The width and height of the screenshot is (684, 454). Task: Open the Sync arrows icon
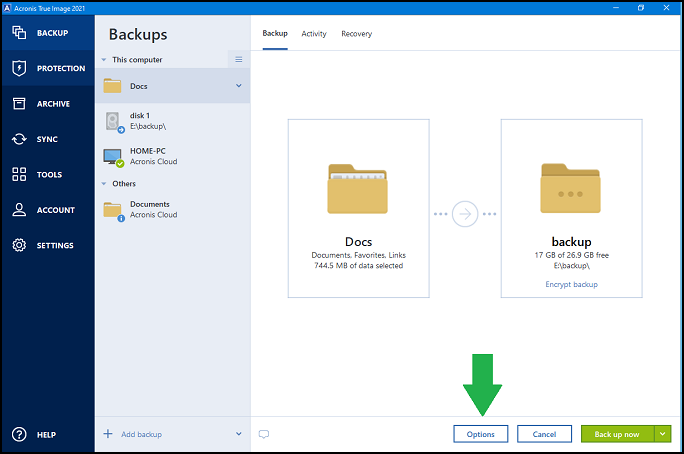[x=19, y=139]
